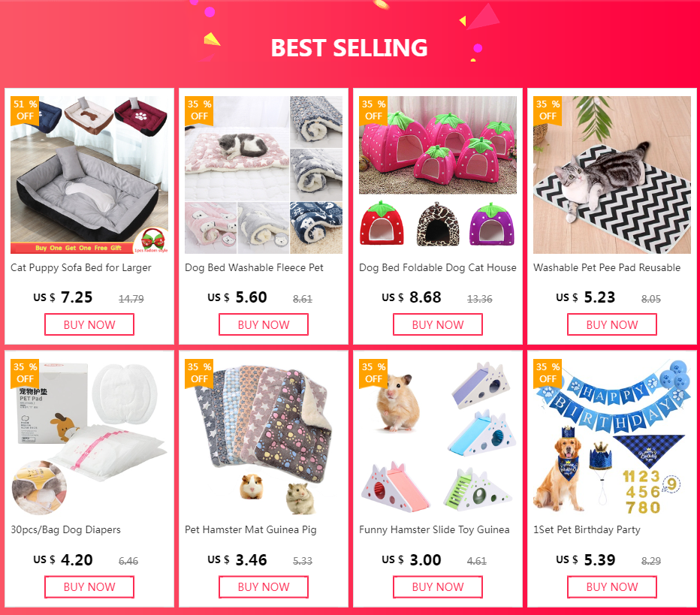Open the Cat Puppy Sofa Bed title link
This screenshot has height=615, width=700.
pyautogui.click(x=81, y=268)
